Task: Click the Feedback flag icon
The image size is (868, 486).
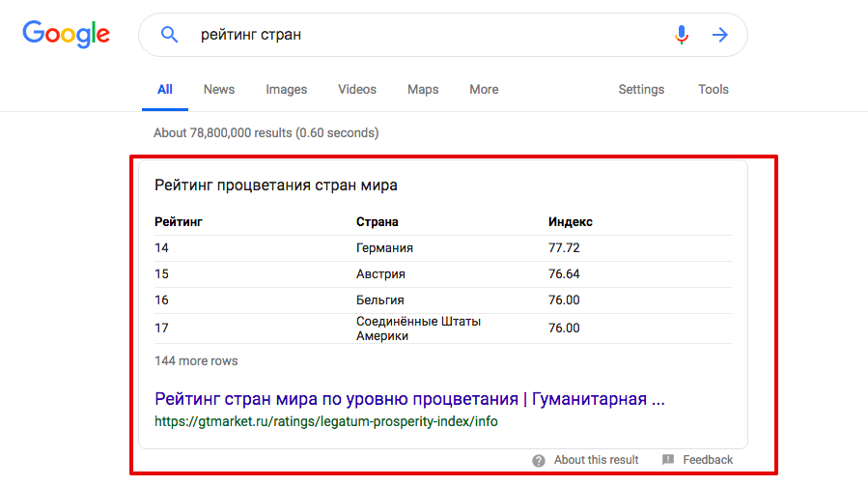Action: click(x=668, y=459)
